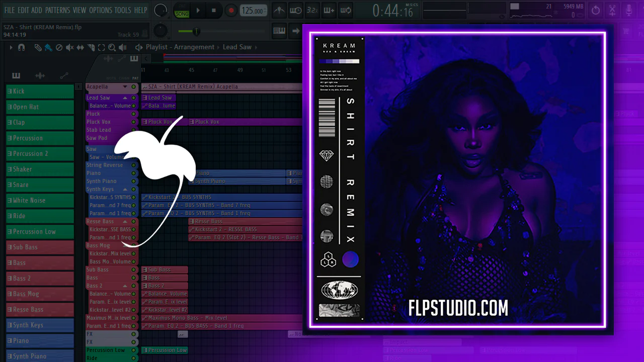Click the scissors cut icon in top toolbar
This screenshot has height=362, width=644.
pyautogui.click(x=612, y=10)
